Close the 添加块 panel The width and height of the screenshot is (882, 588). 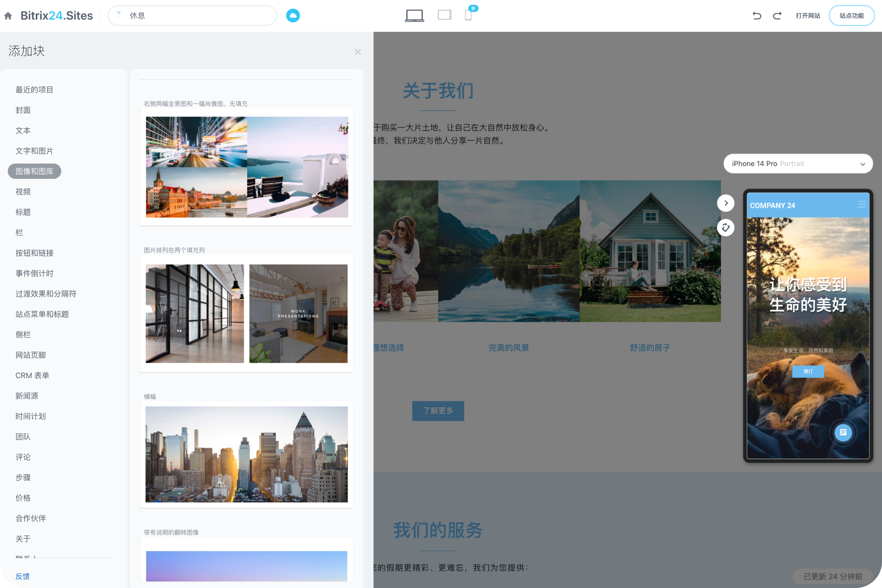coord(358,52)
